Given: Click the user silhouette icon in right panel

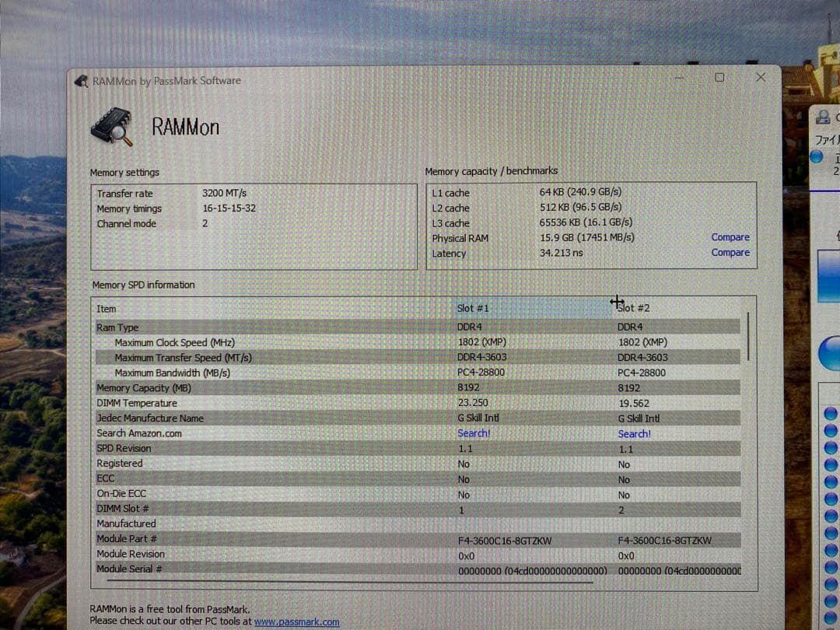Looking at the screenshot, I should [x=822, y=116].
